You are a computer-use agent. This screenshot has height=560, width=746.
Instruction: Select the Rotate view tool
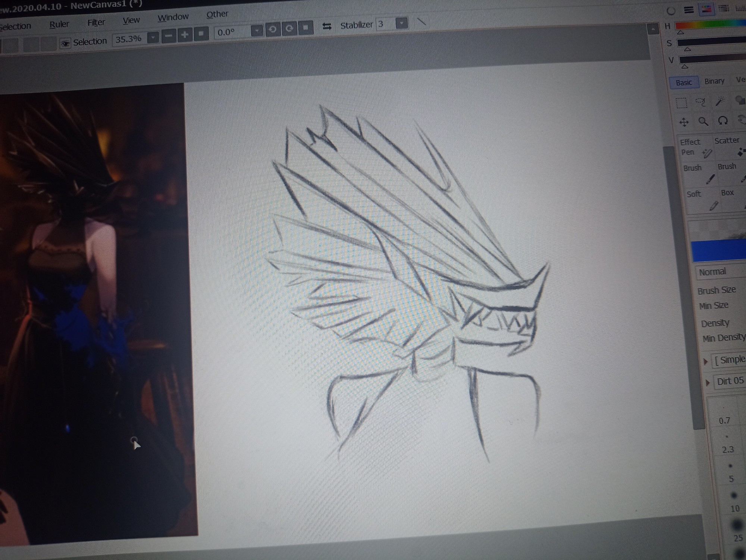click(723, 121)
